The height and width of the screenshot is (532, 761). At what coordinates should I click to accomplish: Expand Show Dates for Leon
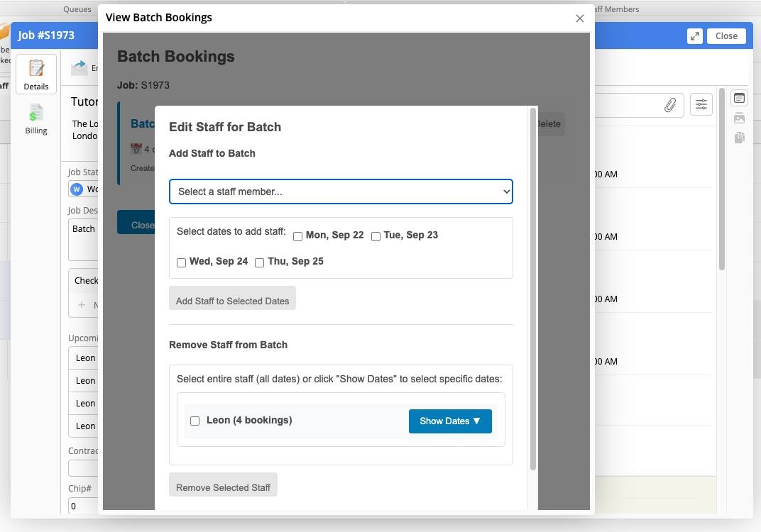pos(450,421)
